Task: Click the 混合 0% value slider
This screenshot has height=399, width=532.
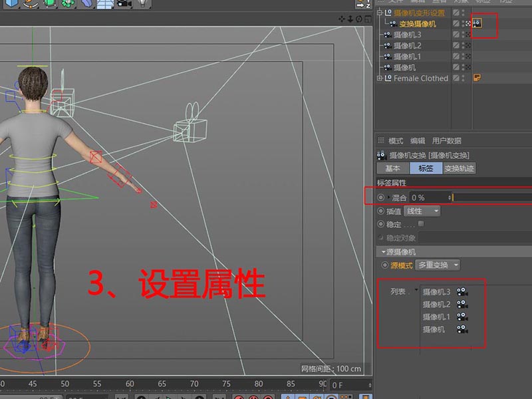Action: (428, 197)
